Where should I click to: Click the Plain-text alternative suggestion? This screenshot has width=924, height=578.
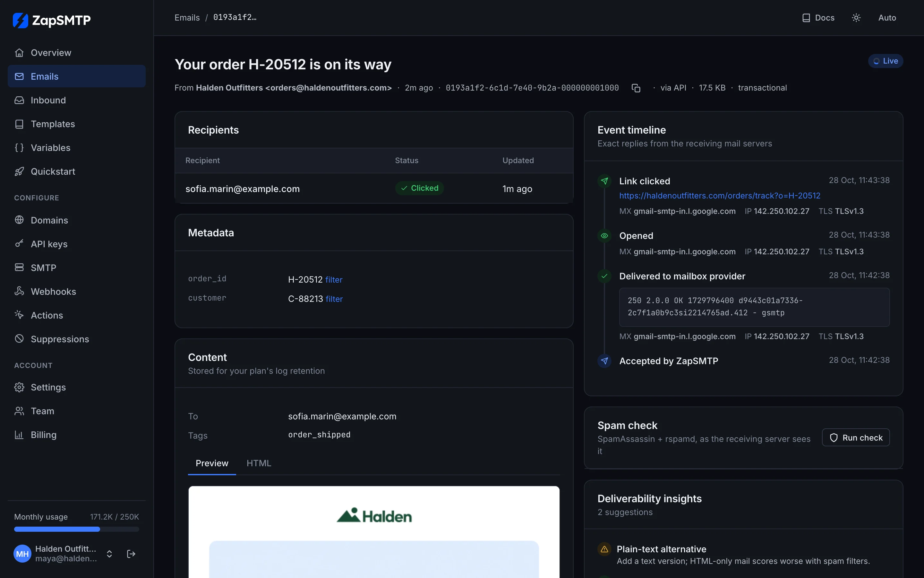pyautogui.click(x=661, y=549)
